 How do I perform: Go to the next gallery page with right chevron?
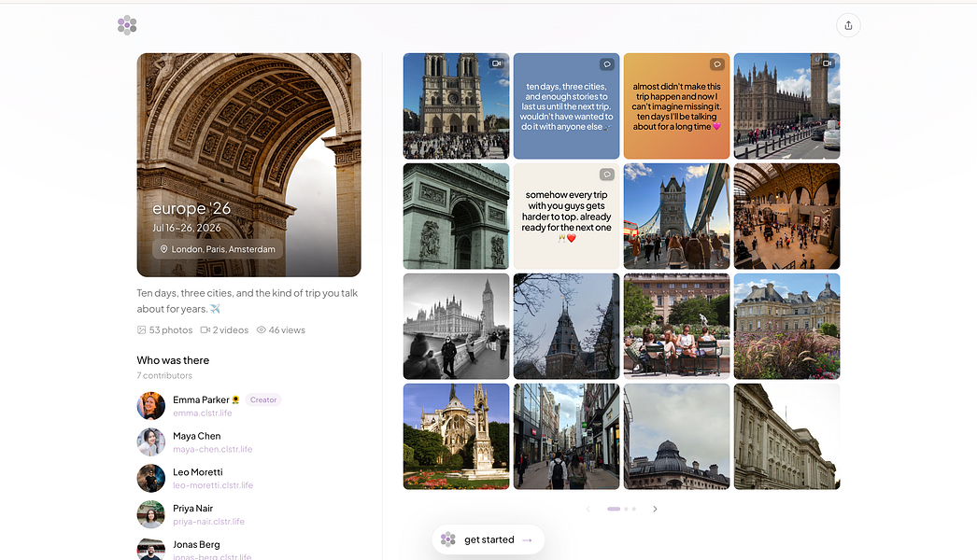(655, 509)
